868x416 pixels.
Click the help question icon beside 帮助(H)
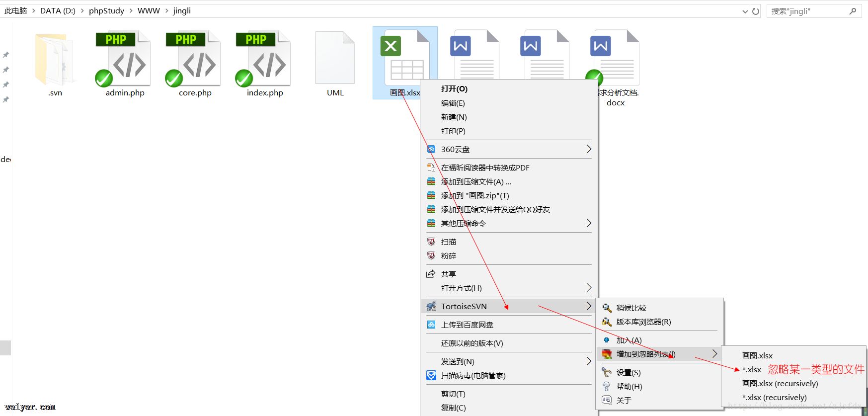coord(607,386)
